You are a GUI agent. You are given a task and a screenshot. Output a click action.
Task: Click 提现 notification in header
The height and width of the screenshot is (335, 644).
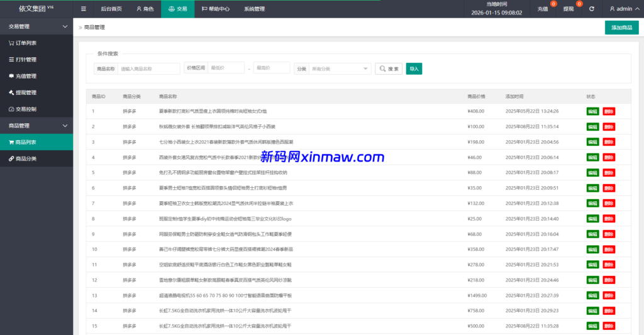point(569,9)
